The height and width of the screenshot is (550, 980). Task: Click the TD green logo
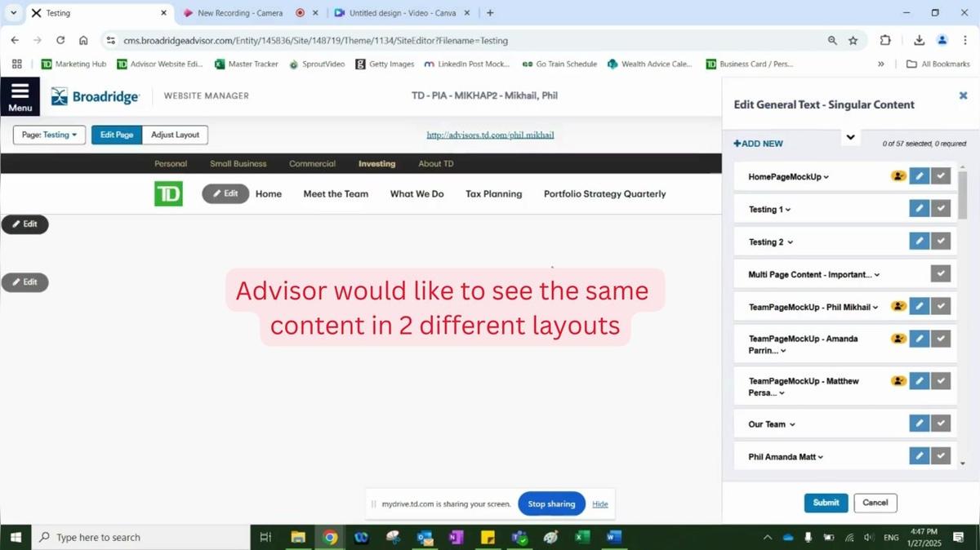click(168, 193)
